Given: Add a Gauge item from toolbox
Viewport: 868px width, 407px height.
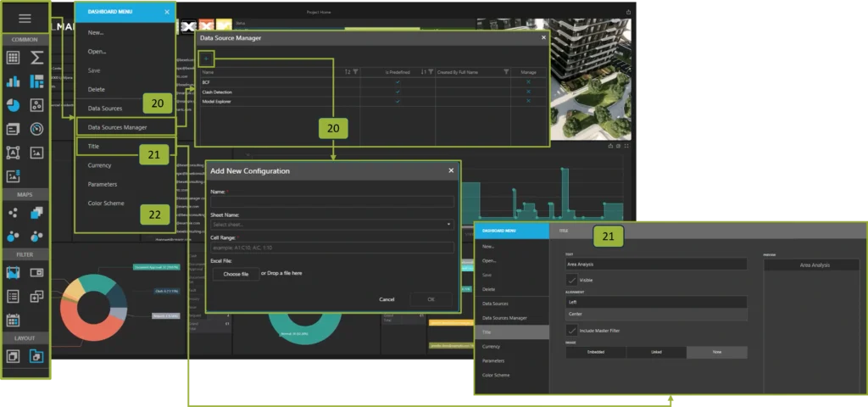Looking at the screenshot, I should click(36, 129).
